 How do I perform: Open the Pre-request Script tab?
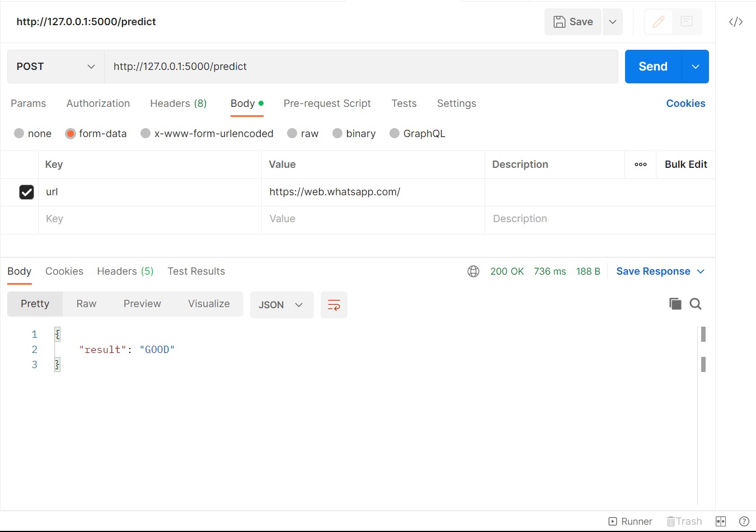[x=327, y=103]
